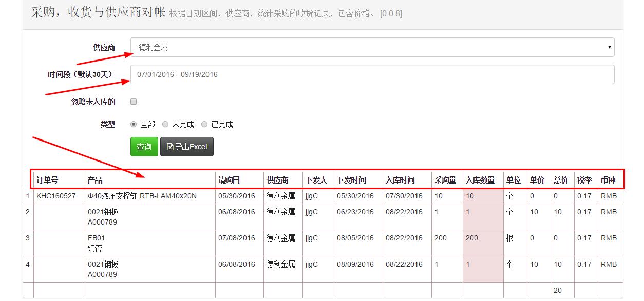
Task: Select the 未完成 radio button
Action: click(x=165, y=124)
